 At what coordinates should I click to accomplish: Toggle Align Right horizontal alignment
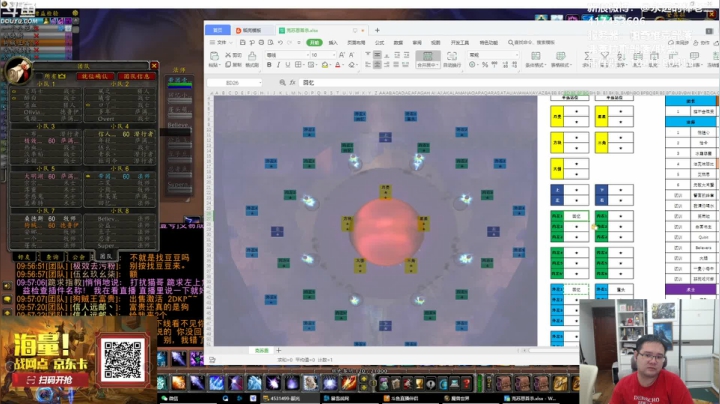387,65
